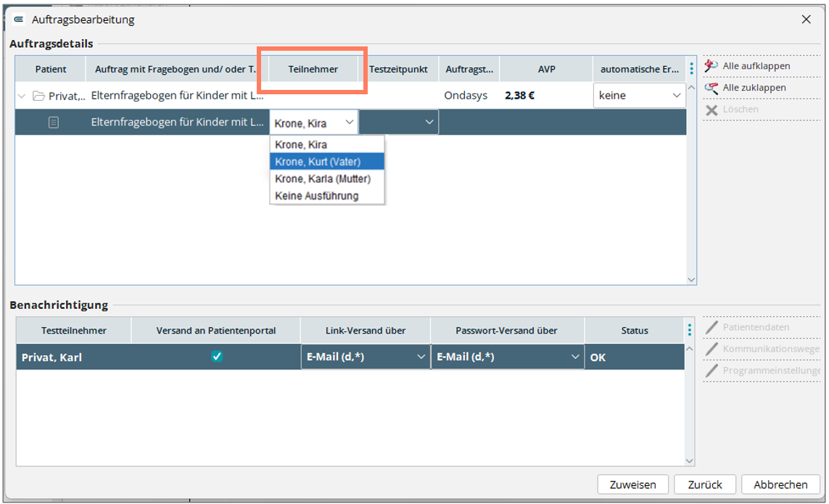
Task: Collapse the Privat patient tree row
Action: tap(22, 96)
